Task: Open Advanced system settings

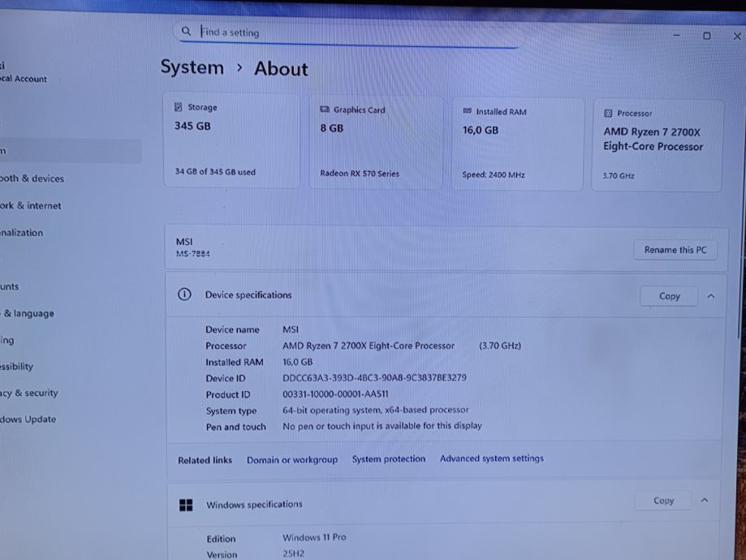Action: pyautogui.click(x=491, y=459)
